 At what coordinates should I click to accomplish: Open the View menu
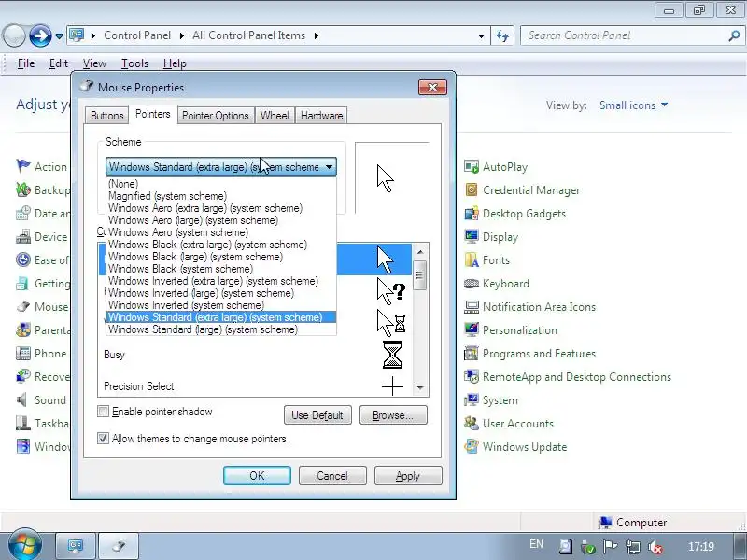pos(94,63)
